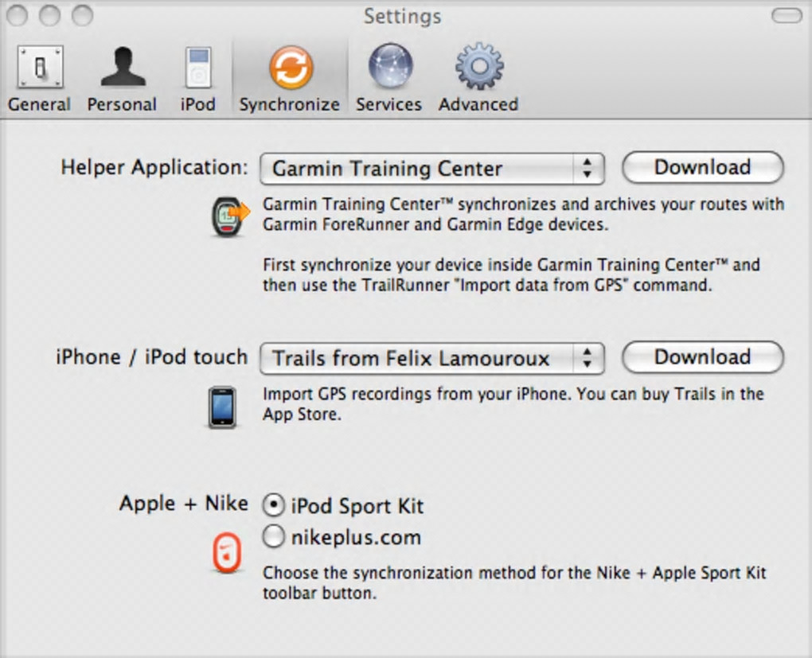Click the toolbar toggle pill button
Screen dimensions: 812x658
point(787,16)
